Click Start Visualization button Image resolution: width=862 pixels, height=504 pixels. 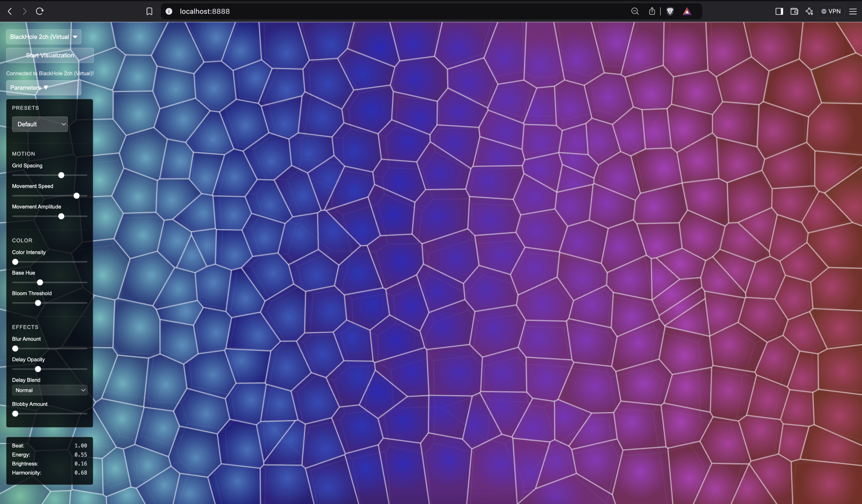(50, 55)
